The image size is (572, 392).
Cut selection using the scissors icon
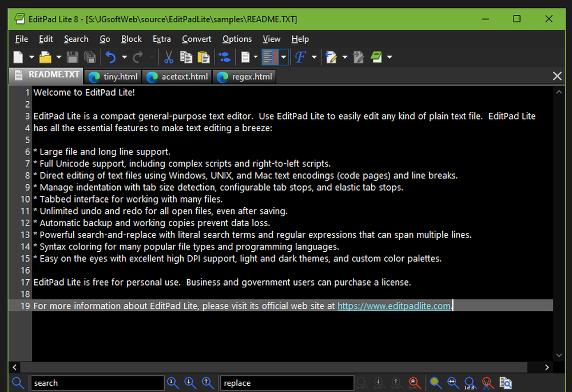point(168,57)
